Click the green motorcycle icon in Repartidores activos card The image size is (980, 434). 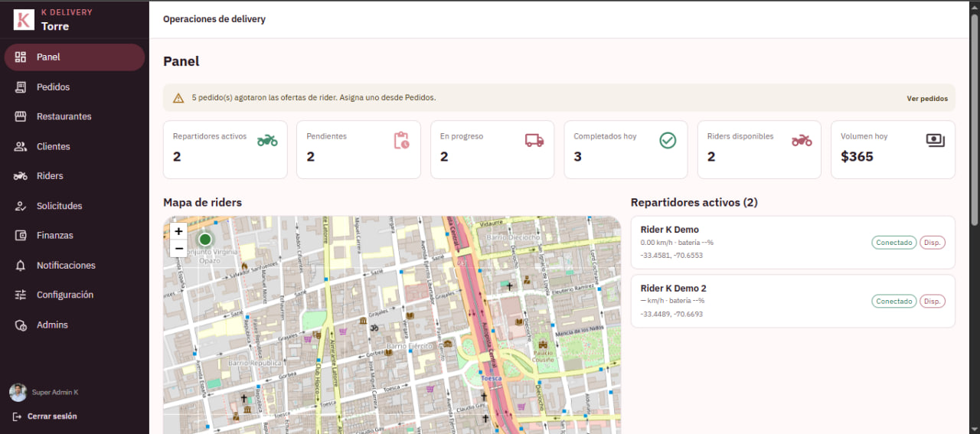point(267,140)
